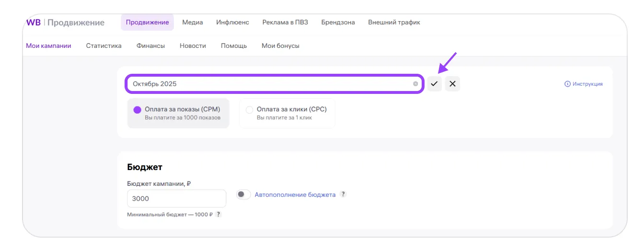The width and height of the screenshot is (644, 251).
Task: Go to Финансы menu item
Action: point(150,46)
